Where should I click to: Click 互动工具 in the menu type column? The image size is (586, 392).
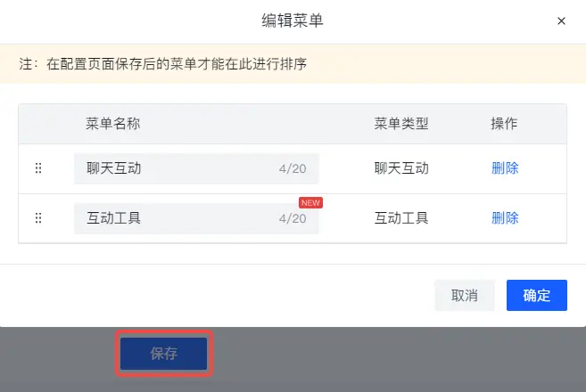coord(401,218)
